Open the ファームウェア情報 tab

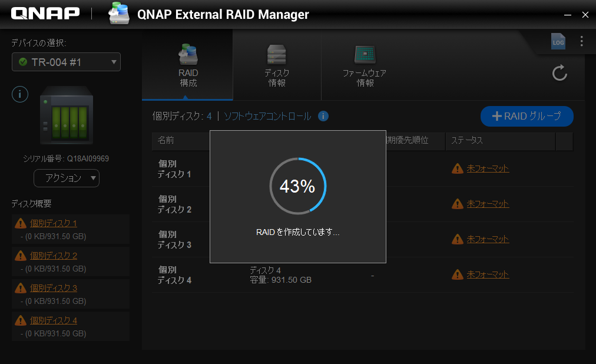[x=364, y=67]
